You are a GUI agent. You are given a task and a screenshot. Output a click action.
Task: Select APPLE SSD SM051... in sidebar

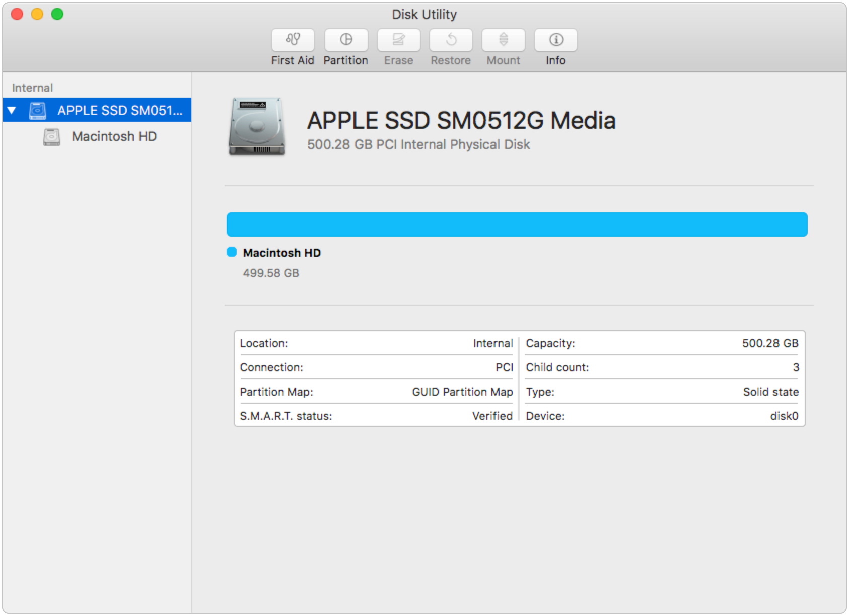pyautogui.click(x=97, y=110)
